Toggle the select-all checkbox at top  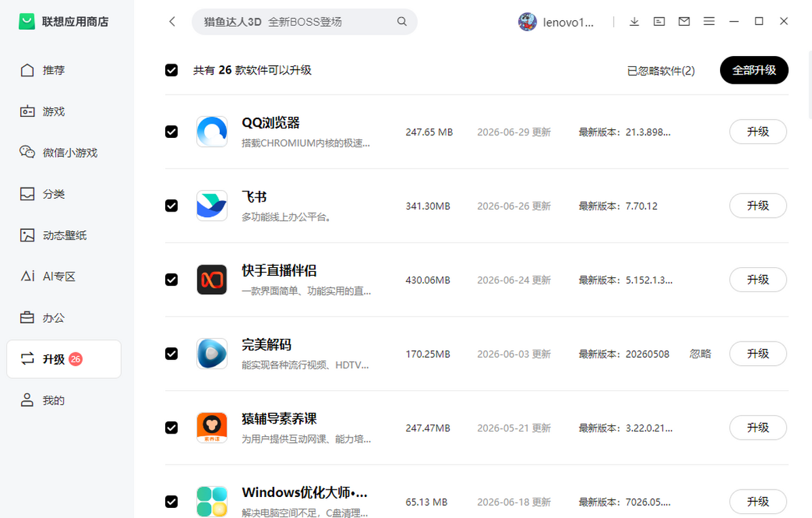(x=171, y=70)
